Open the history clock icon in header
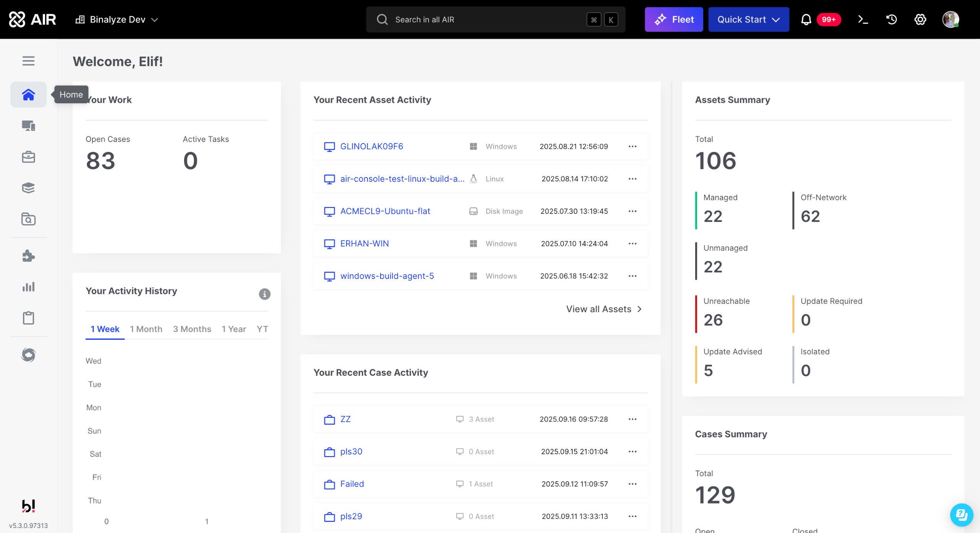980x533 pixels. point(892,20)
